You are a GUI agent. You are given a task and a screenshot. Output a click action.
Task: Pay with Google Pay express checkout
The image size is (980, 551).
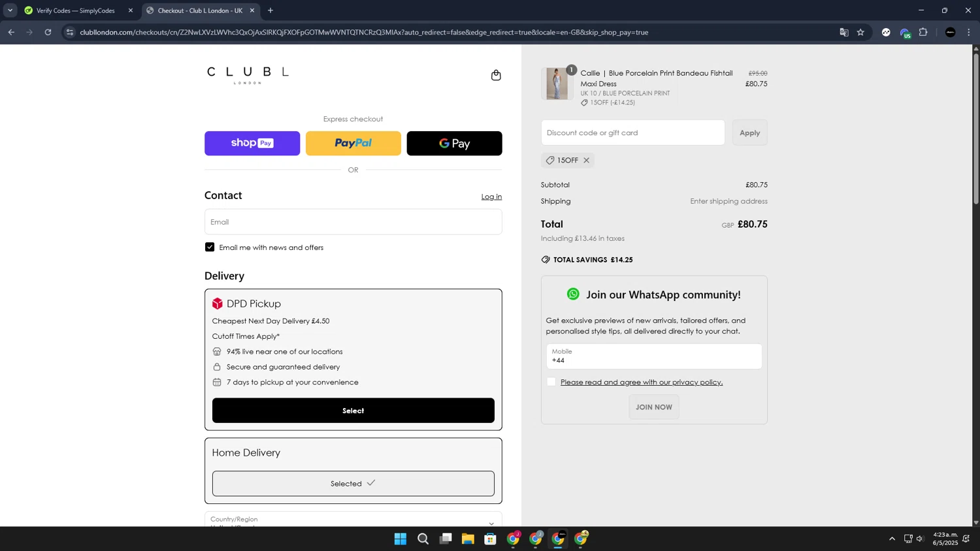[455, 144]
